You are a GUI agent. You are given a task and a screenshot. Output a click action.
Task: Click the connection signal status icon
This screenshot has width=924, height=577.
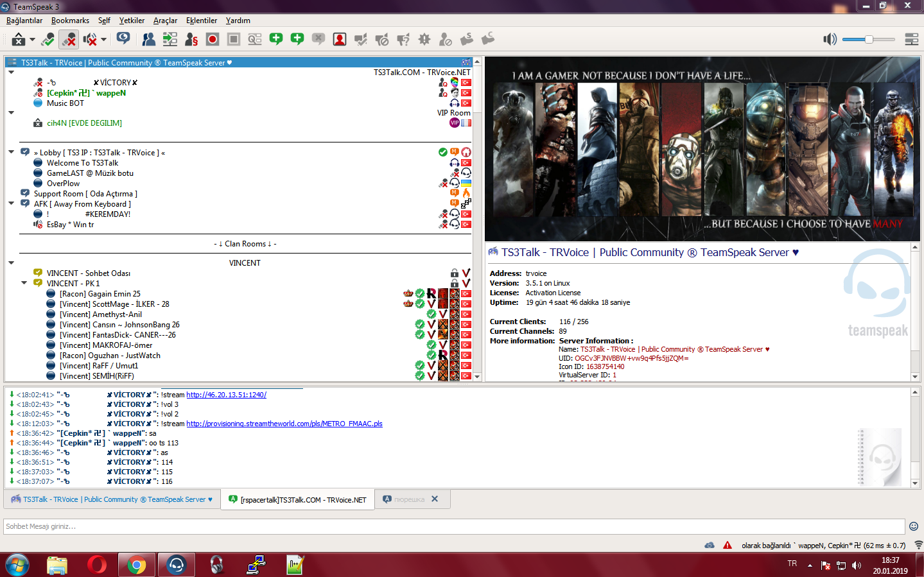918,545
